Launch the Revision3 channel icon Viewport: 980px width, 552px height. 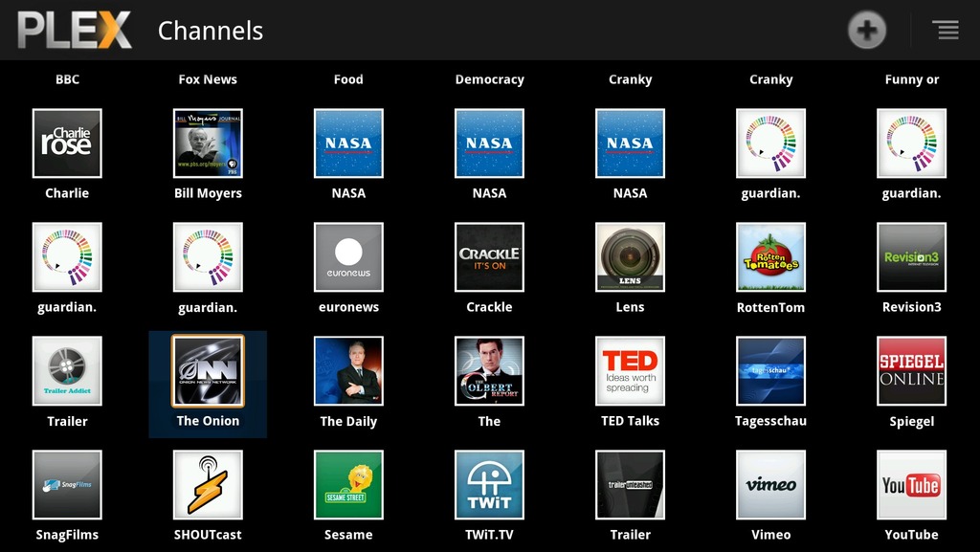tap(911, 256)
